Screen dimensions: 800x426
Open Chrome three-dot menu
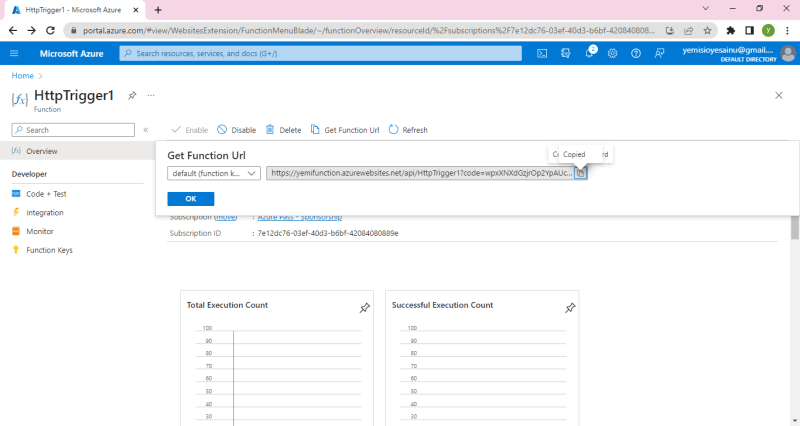[787, 31]
